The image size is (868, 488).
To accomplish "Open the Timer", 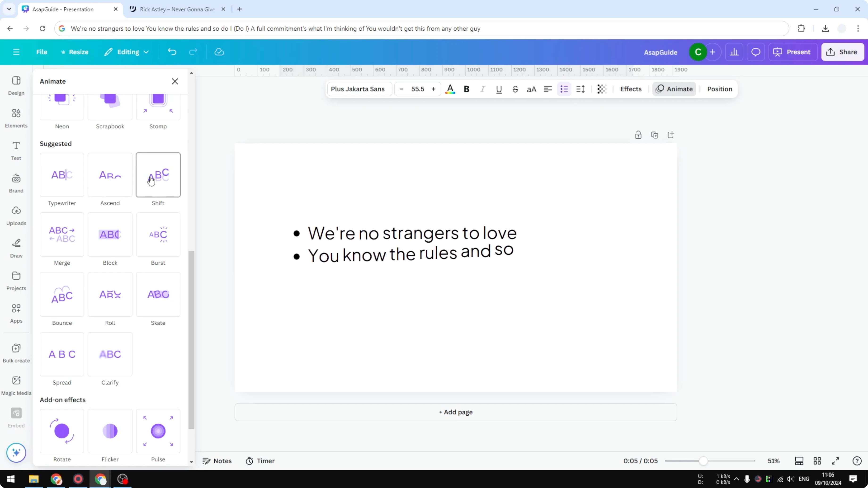I will [x=260, y=461].
